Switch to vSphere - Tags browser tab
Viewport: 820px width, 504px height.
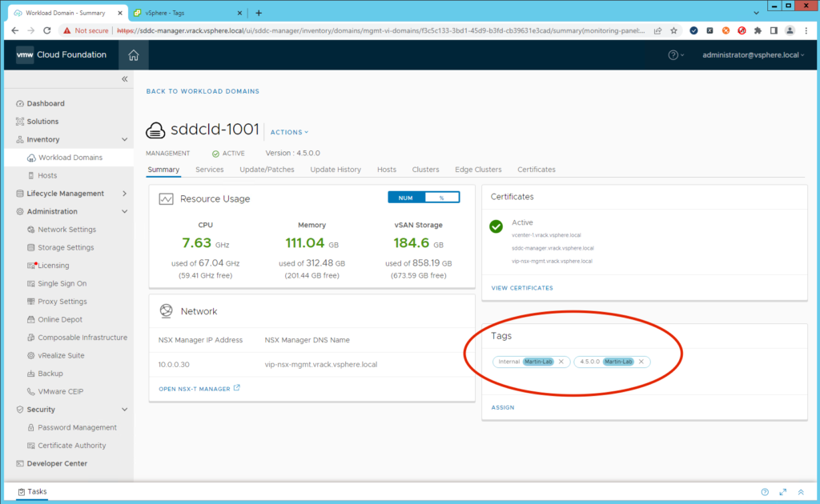point(186,13)
